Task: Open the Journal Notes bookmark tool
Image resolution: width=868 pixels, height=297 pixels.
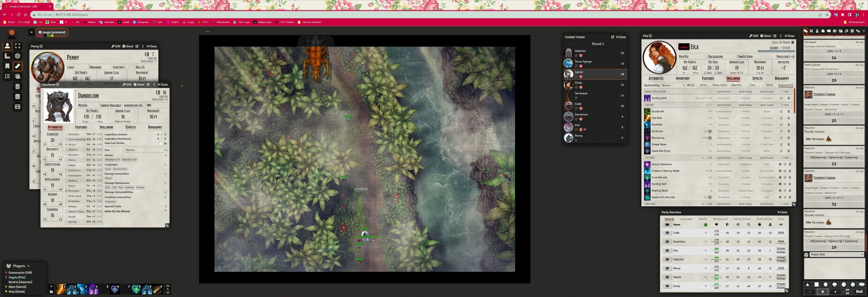Action: click(x=7, y=66)
